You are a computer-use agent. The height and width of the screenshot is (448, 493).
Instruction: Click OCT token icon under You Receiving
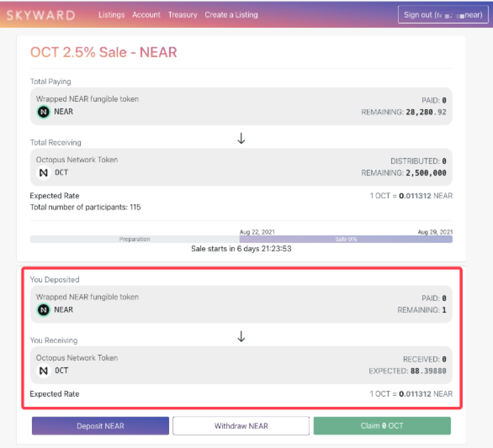pos(43,371)
